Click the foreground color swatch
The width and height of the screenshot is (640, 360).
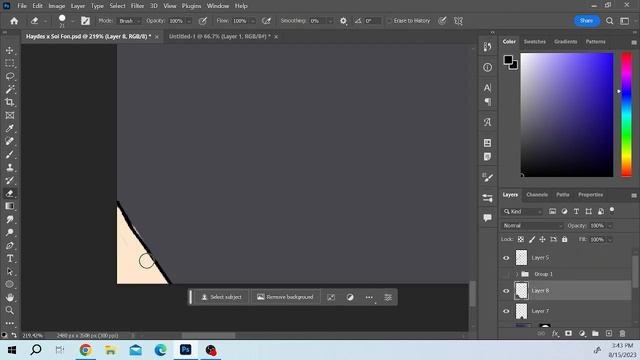(x=508, y=60)
